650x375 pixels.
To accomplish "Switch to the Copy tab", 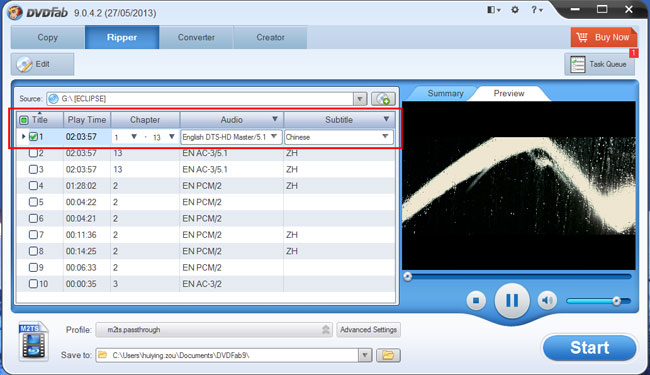I will [48, 37].
